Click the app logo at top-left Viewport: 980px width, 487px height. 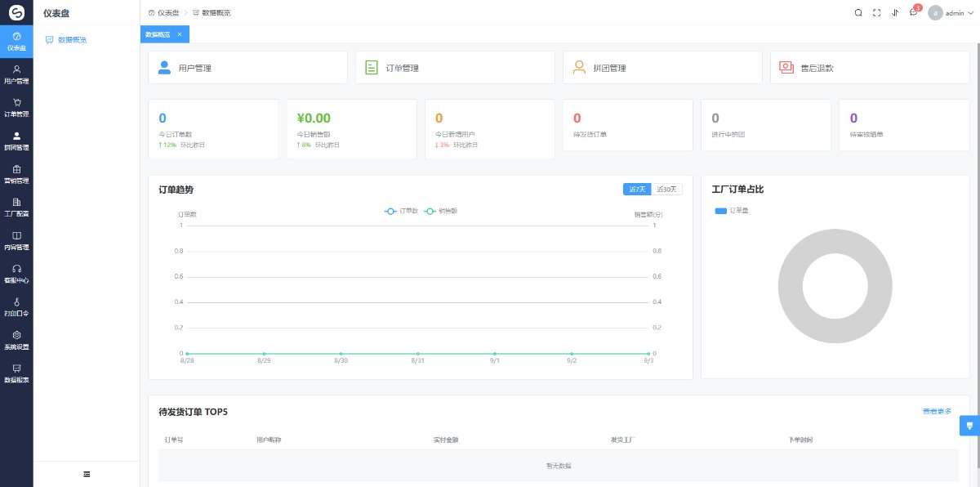tap(16, 12)
